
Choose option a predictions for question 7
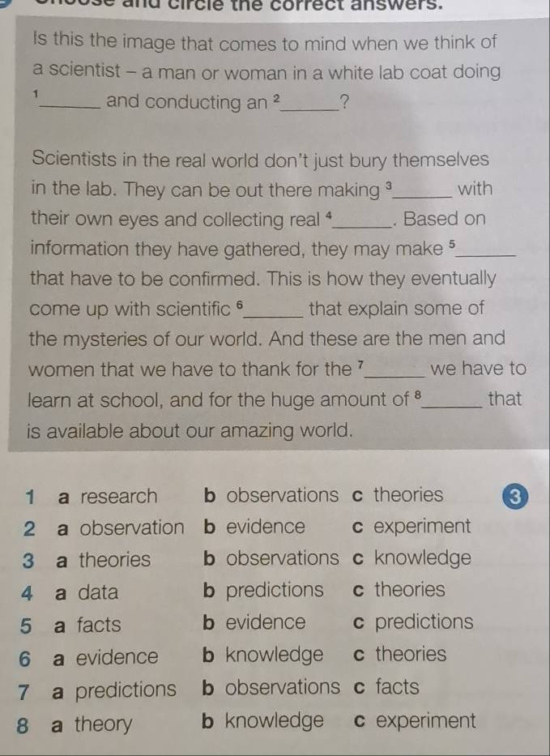114,690
